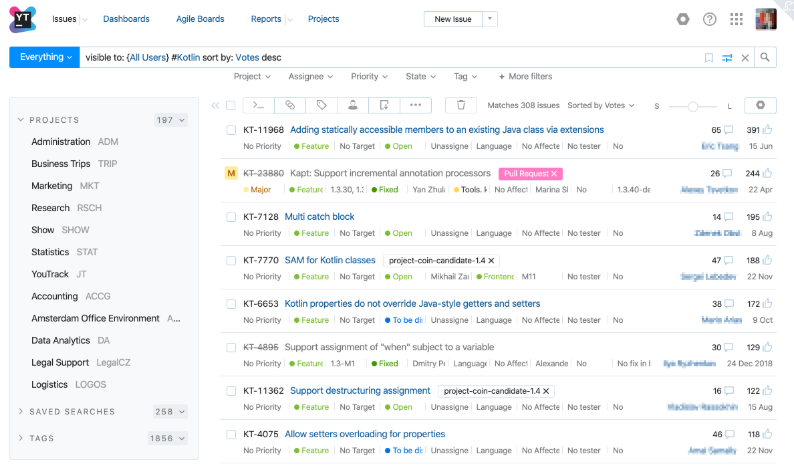Click the save search bookmark icon
794x468 pixels.
click(x=709, y=58)
